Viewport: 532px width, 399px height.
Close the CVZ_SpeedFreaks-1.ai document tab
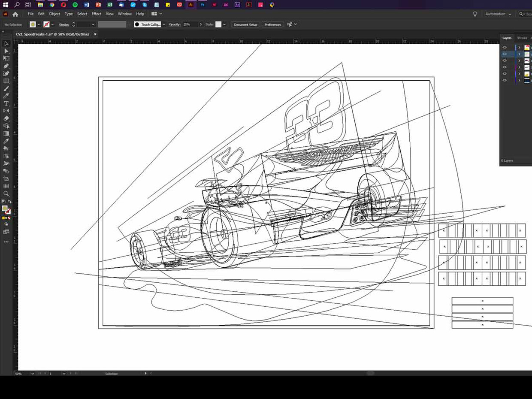pyautogui.click(x=95, y=34)
